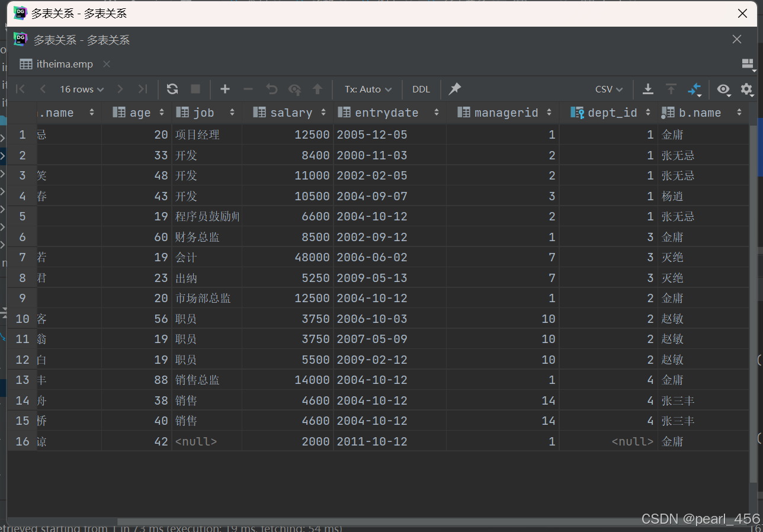Viewport: 763px width, 532px height.
Task: Open view options eye icon
Action: (723, 89)
